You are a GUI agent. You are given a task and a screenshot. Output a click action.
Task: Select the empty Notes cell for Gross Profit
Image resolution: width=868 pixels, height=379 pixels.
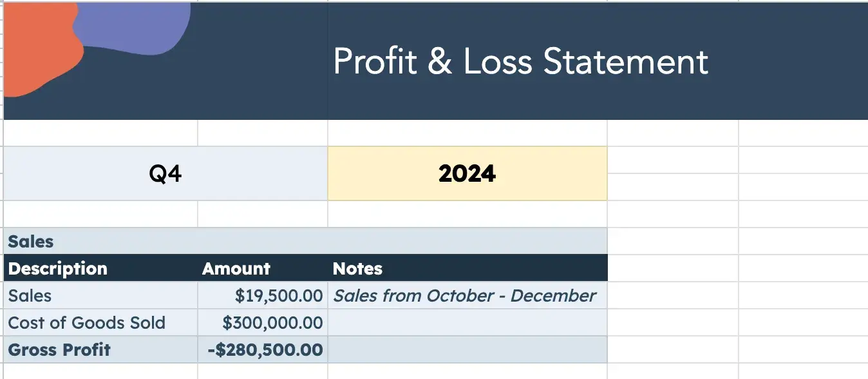tap(467, 350)
